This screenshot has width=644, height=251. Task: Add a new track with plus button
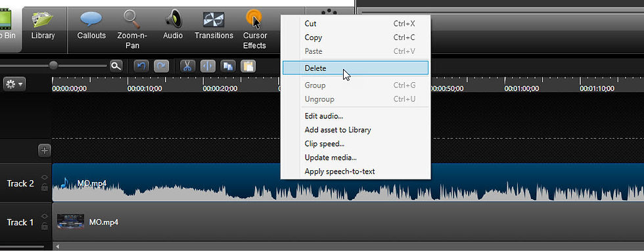pos(45,150)
